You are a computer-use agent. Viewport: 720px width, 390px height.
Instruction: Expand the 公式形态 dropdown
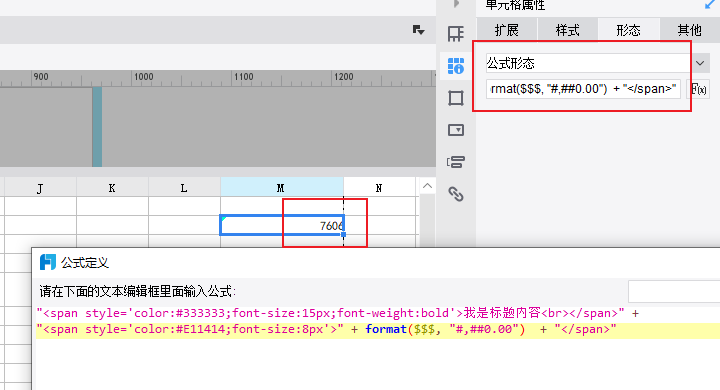point(700,63)
